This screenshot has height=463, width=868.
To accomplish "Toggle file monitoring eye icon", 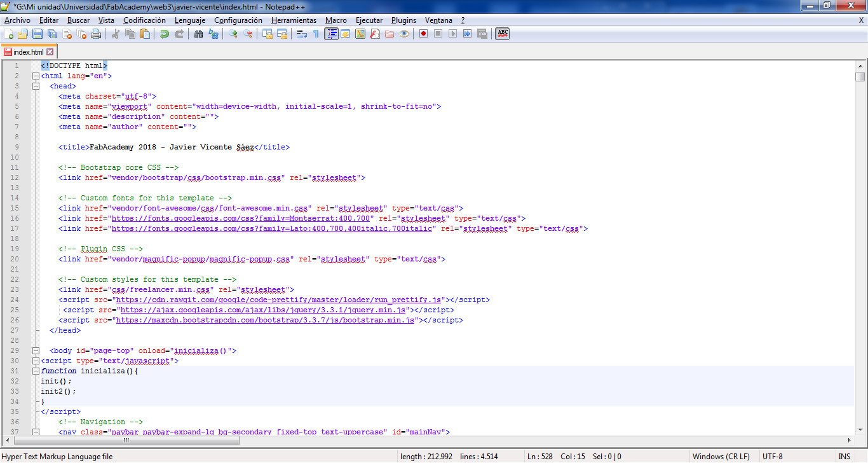I will pyautogui.click(x=404, y=34).
